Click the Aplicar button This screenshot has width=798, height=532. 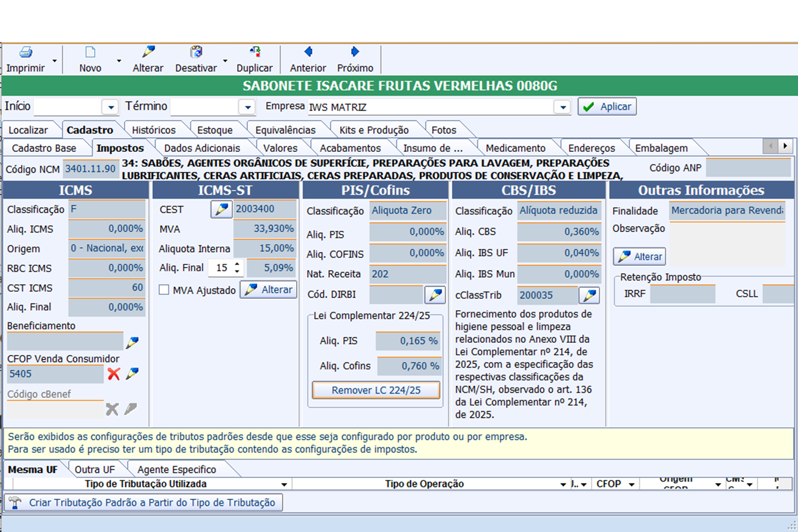(x=607, y=106)
